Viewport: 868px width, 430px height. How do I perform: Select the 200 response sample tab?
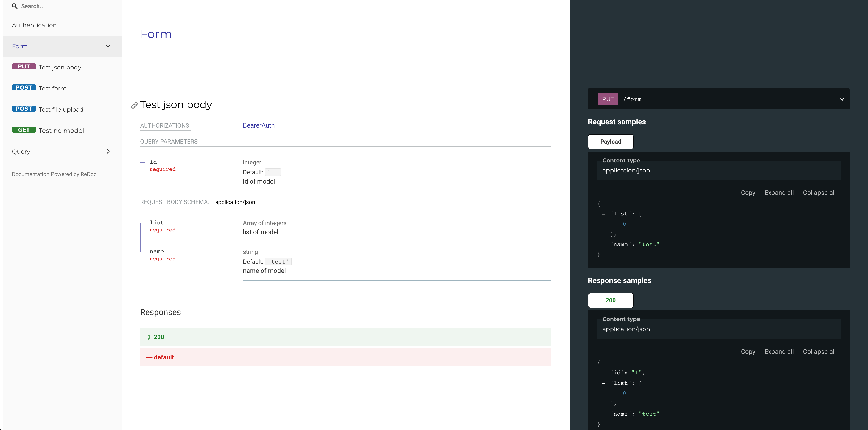coord(610,300)
